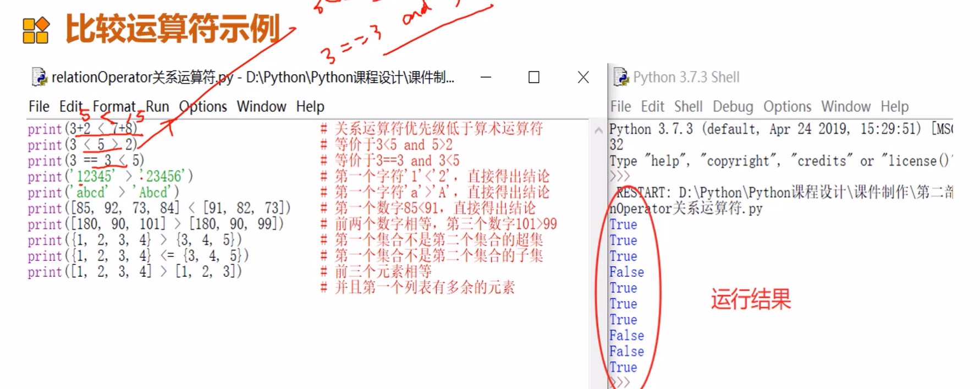Open the Format menu in the editor
The image size is (980, 389).
(x=114, y=106)
